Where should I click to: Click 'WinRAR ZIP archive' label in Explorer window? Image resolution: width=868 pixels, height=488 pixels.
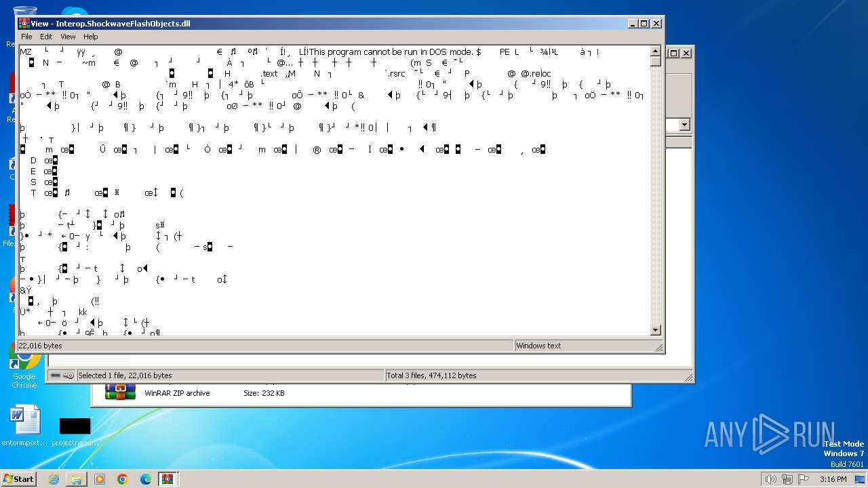[x=177, y=393]
